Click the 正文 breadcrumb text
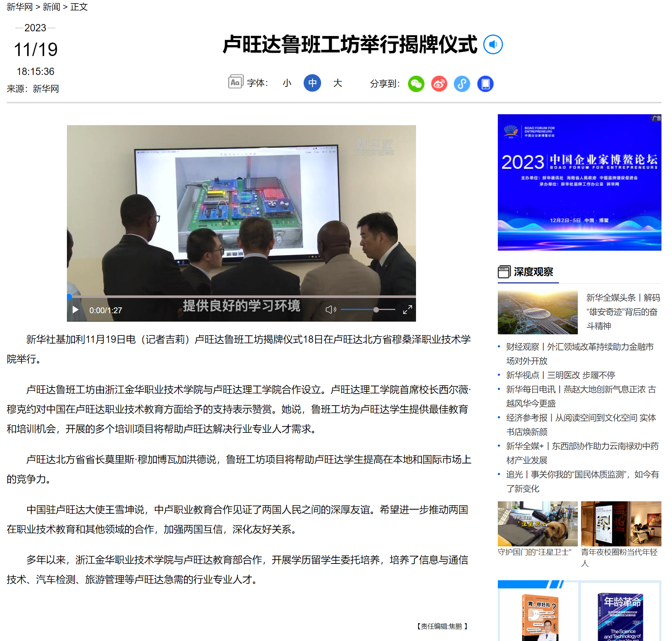This screenshot has width=672, height=641. point(79,7)
